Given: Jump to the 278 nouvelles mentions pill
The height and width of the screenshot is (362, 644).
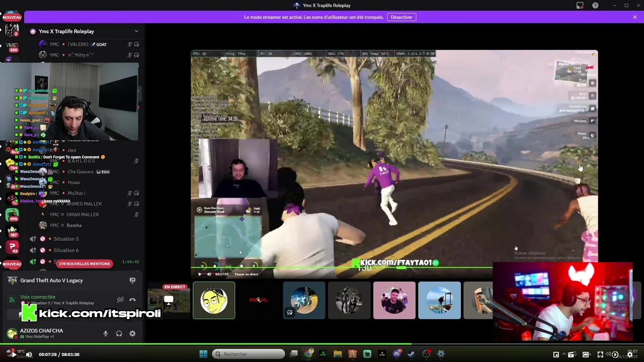Looking at the screenshot, I should [x=84, y=263].
